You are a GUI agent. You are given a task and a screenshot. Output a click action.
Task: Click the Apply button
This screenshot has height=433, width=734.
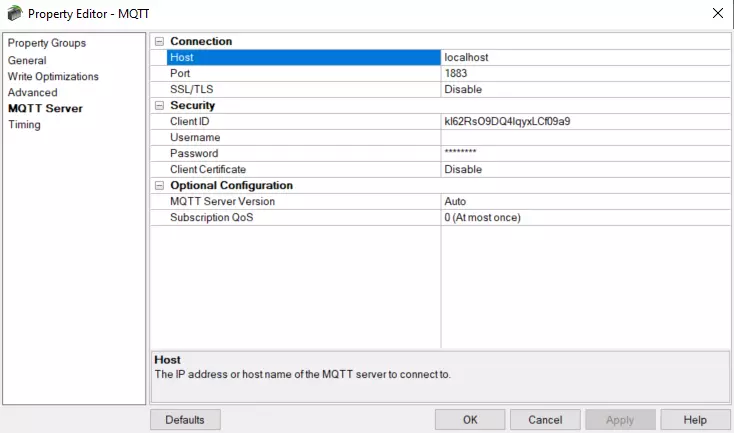point(620,419)
